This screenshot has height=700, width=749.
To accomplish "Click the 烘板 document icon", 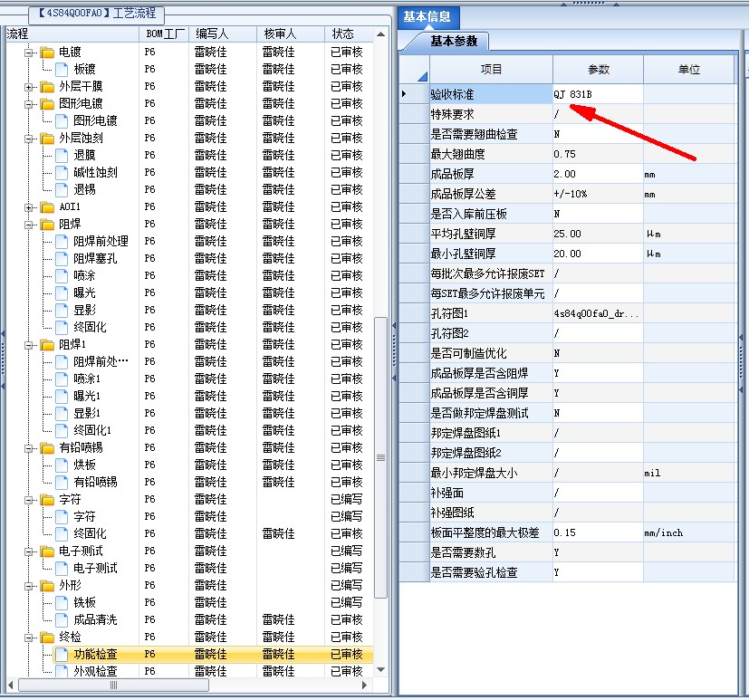I will [x=62, y=465].
